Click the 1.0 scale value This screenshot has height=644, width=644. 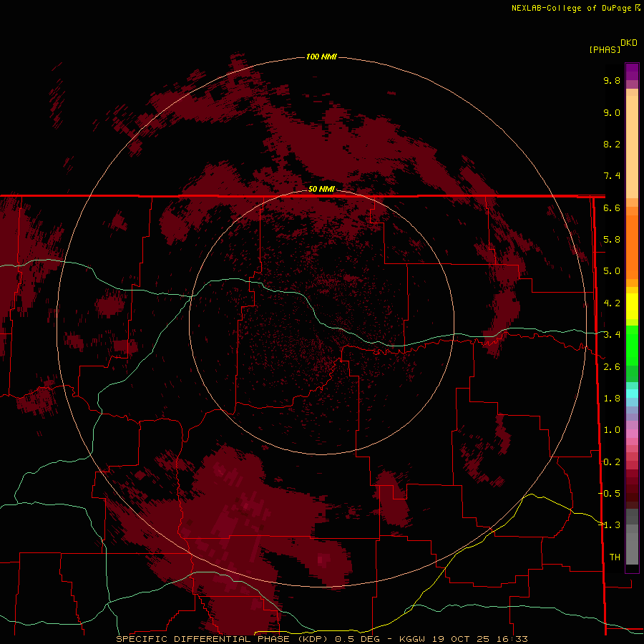pos(612,430)
